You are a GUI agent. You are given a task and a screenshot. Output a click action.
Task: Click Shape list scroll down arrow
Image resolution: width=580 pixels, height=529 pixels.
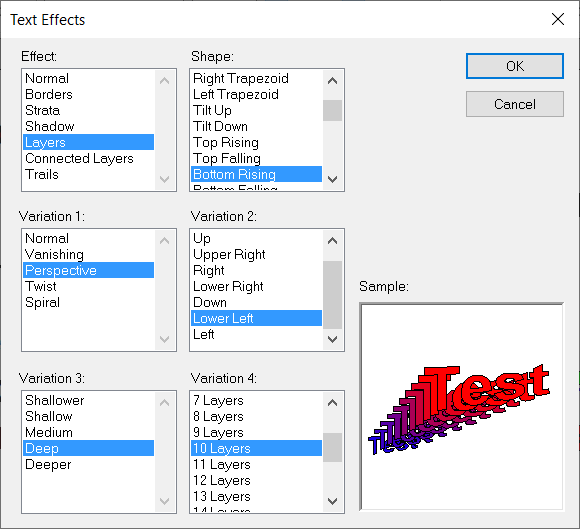[x=332, y=179]
